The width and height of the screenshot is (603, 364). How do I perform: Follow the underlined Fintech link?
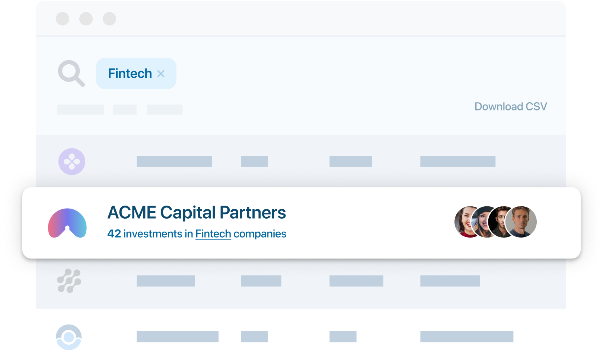[x=213, y=234]
